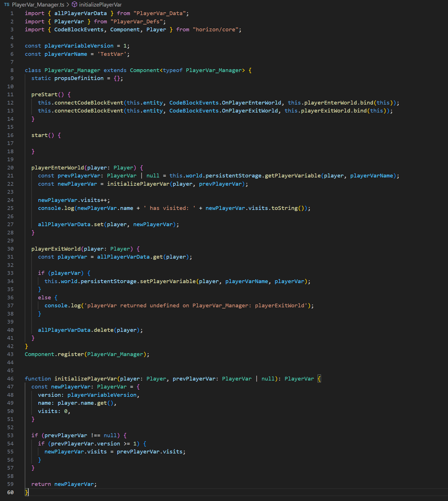The image size is (448, 501).
Task: Click Component.register statement on line 43
Action: [x=87, y=354]
